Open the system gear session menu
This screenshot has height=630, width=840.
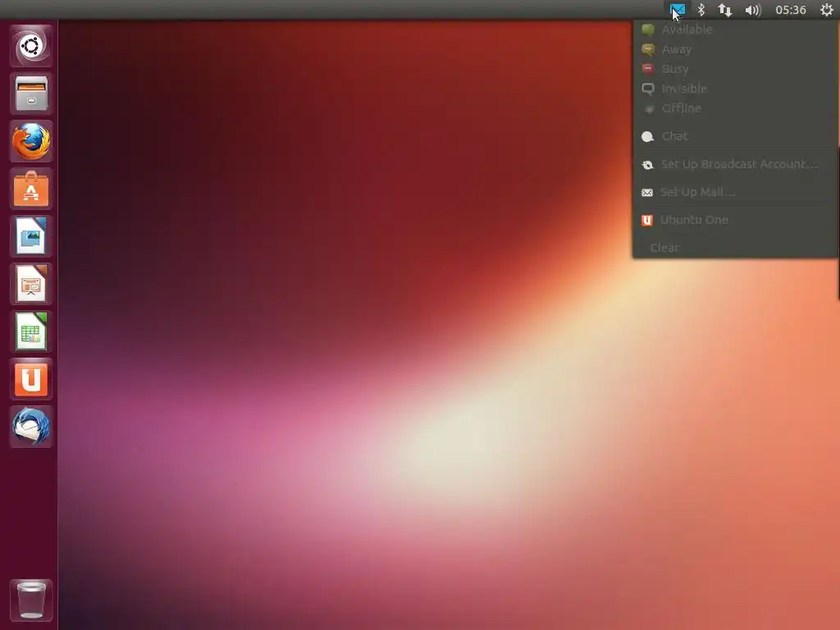(826, 10)
